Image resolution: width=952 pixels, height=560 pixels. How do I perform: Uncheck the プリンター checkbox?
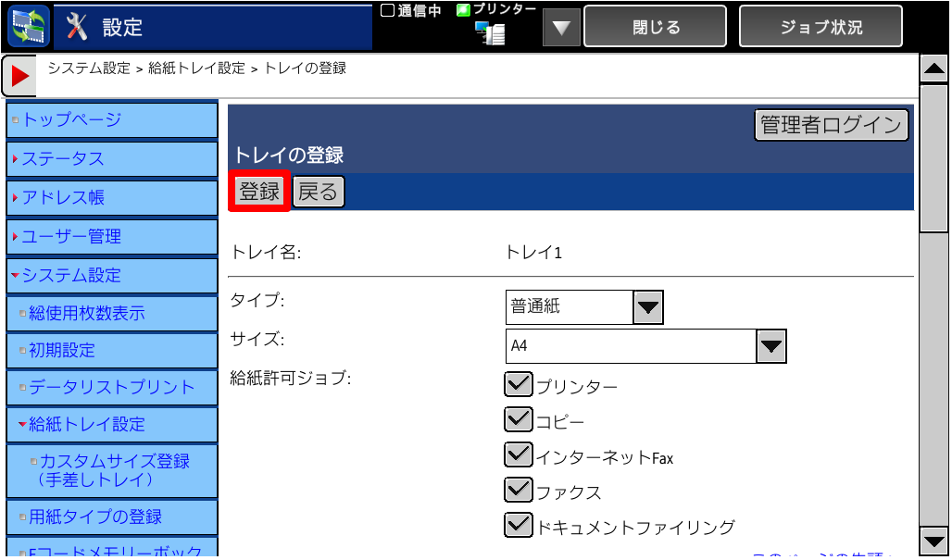tap(518, 385)
